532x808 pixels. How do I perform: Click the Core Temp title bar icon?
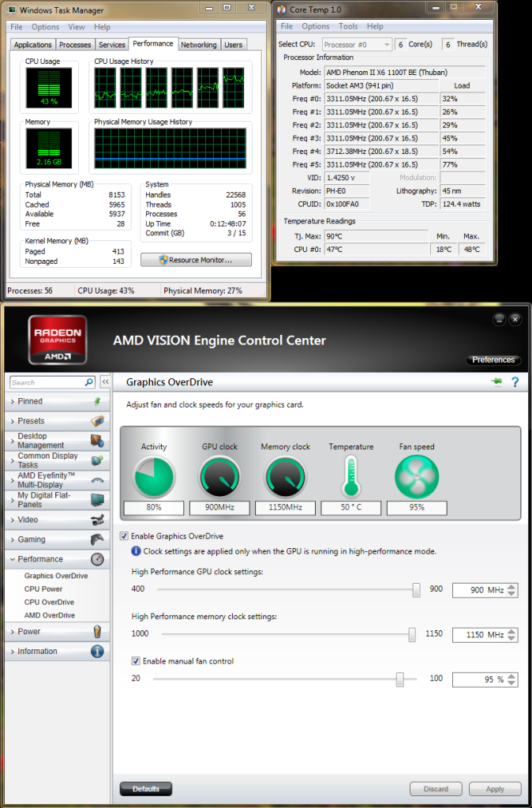click(282, 9)
